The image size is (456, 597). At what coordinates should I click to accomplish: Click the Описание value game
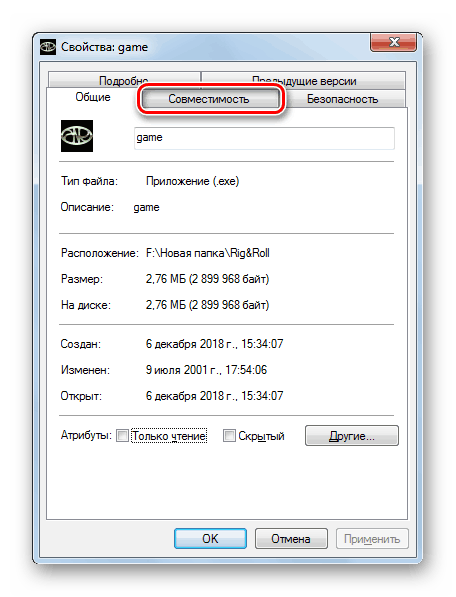(x=147, y=208)
